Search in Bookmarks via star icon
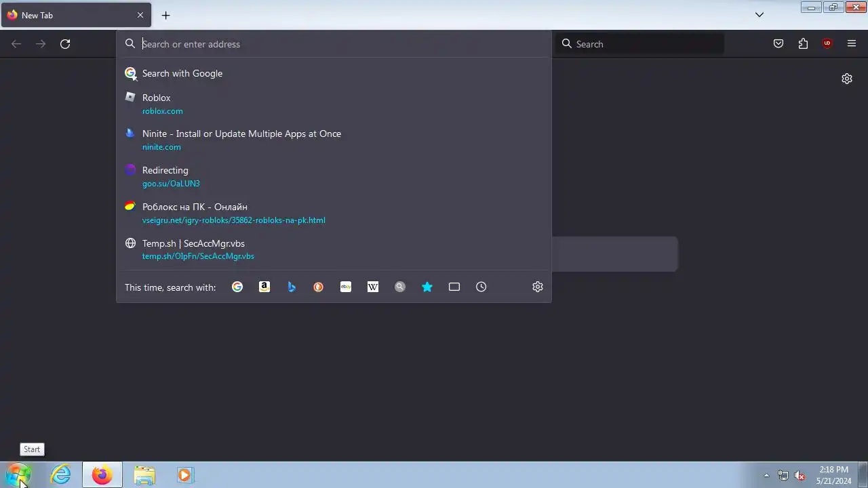 (427, 287)
